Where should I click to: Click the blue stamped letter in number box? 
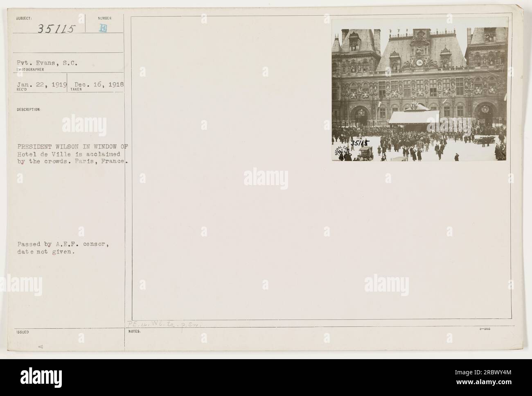point(103,29)
